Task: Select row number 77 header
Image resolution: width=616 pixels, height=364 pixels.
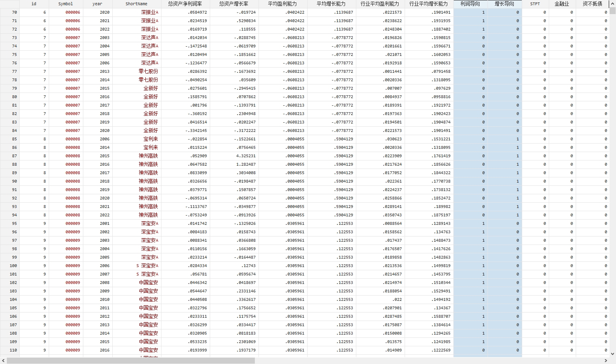Action: click(x=10, y=72)
